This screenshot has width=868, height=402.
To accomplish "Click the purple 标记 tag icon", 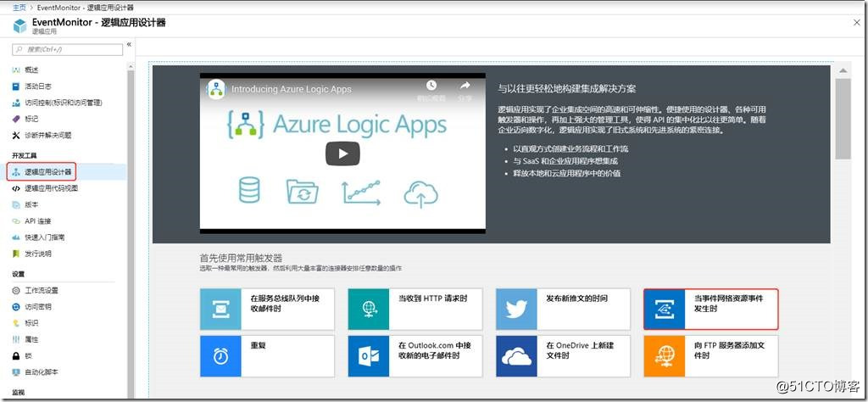I will coord(16,119).
